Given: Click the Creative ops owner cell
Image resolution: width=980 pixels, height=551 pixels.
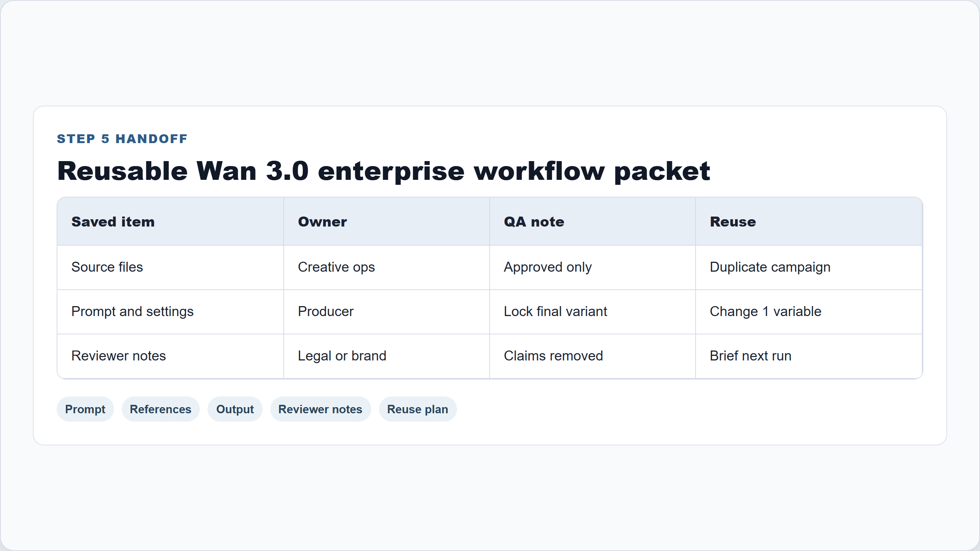Looking at the screenshot, I should pos(386,267).
